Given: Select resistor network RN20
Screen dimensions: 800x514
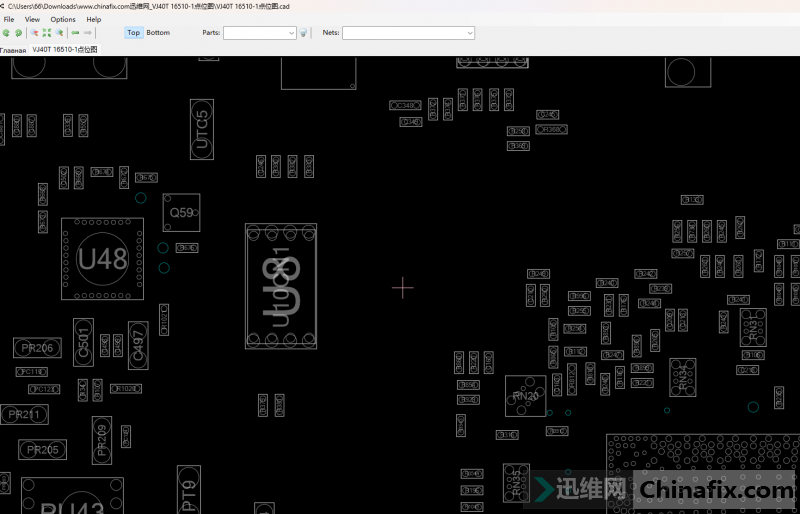Looking at the screenshot, I should click(526, 396).
